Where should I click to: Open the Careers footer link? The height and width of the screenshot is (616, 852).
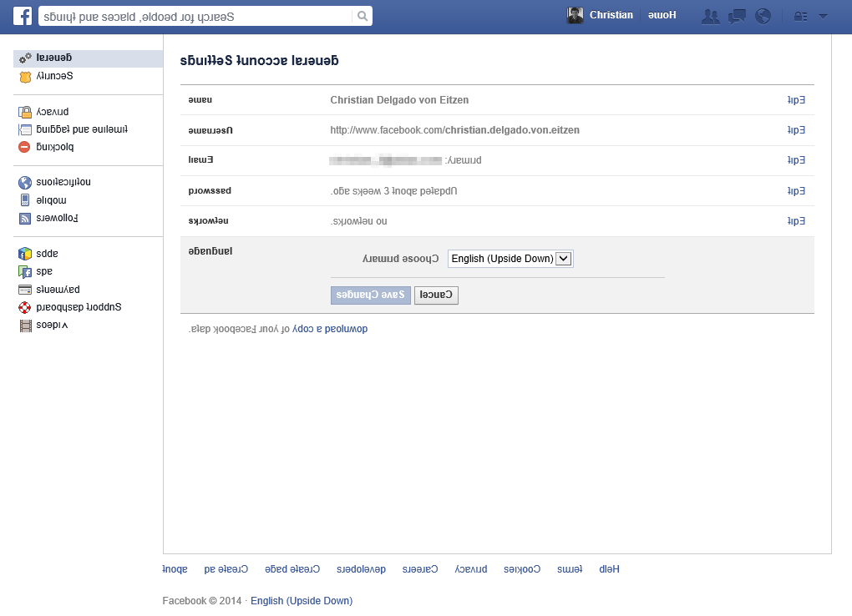[420, 568]
